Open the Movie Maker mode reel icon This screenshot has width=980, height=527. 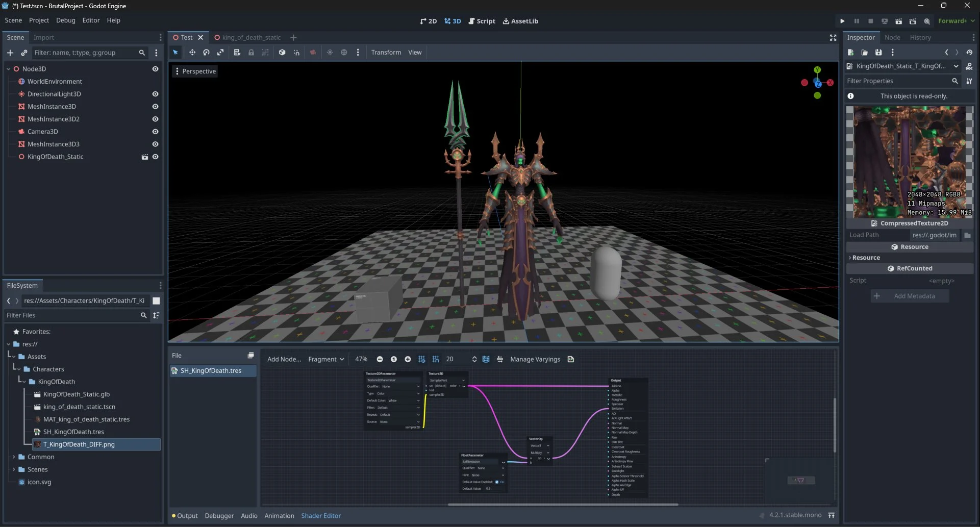click(927, 21)
